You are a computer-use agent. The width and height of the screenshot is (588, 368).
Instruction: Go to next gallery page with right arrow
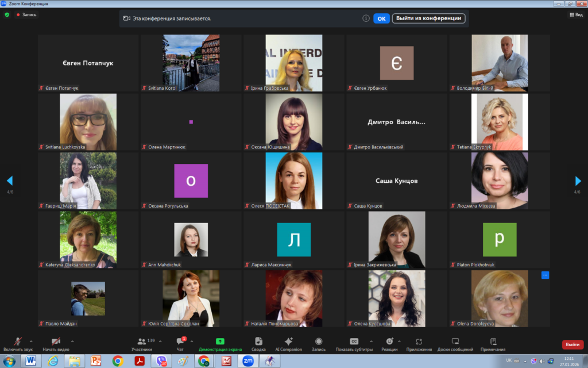pos(578,181)
